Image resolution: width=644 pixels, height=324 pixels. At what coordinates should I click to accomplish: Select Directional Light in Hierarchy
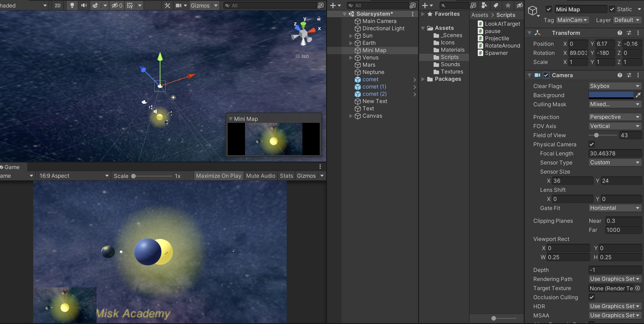(383, 28)
